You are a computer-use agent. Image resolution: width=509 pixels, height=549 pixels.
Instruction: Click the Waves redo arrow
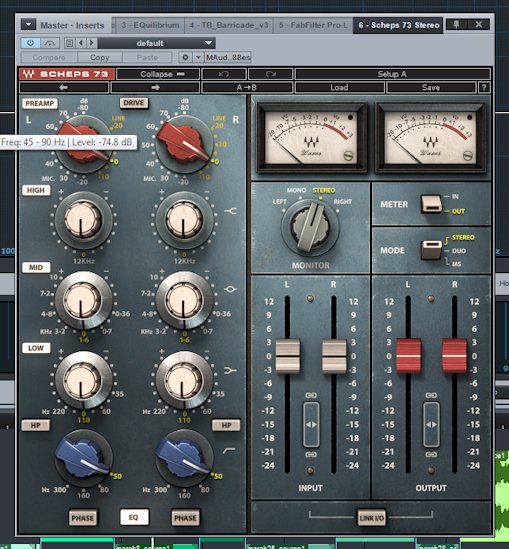tap(271, 74)
